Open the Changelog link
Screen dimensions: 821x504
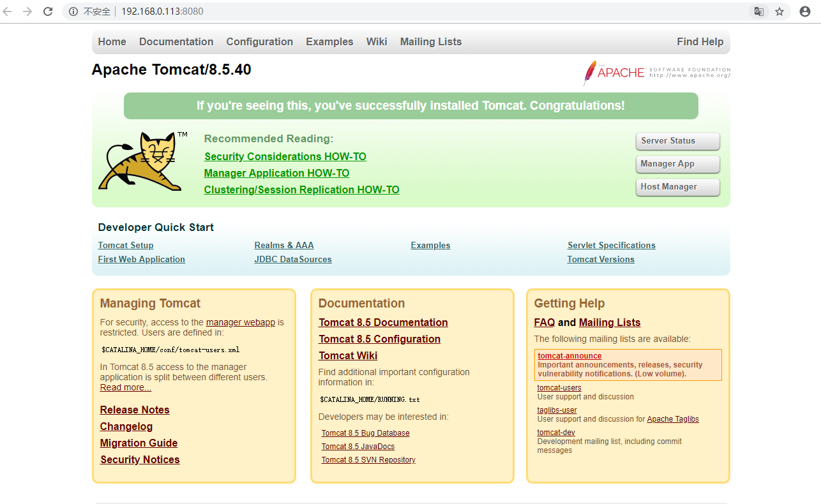point(126,427)
